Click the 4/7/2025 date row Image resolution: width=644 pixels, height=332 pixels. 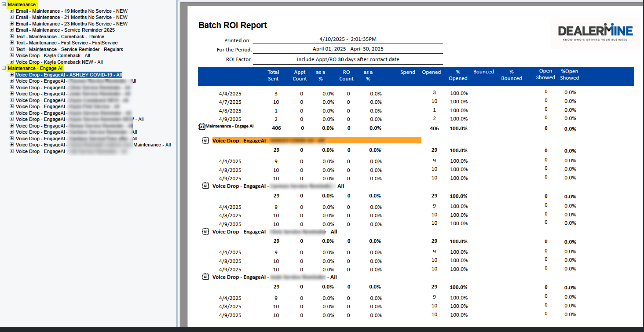pyautogui.click(x=230, y=102)
